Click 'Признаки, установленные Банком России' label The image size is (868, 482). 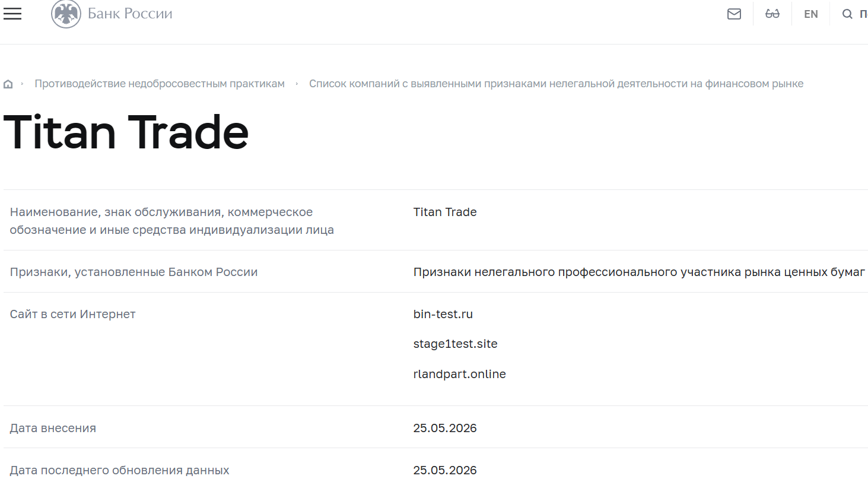point(134,272)
